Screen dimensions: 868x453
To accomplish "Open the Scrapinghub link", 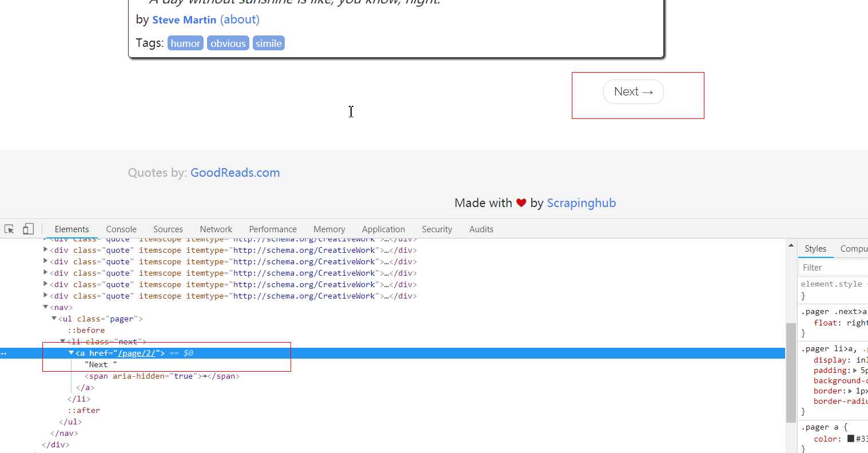I will pos(582,202).
